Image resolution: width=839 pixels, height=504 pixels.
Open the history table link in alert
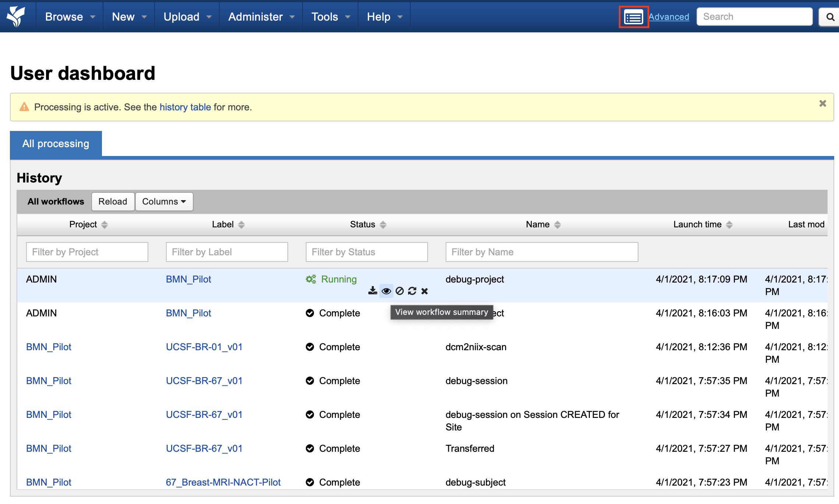185,107
